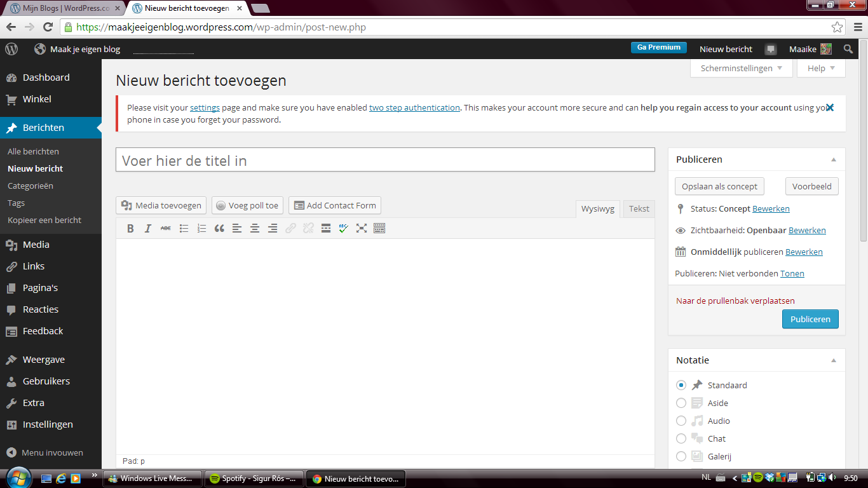
Task: Toggle bold formatting in editor toolbar
Action: click(x=130, y=228)
